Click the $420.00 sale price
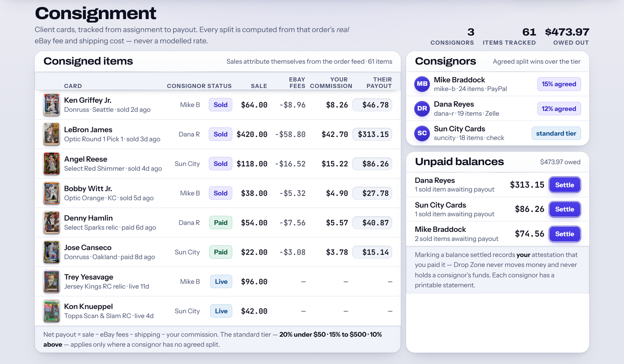624x364 pixels. click(252, 134)
